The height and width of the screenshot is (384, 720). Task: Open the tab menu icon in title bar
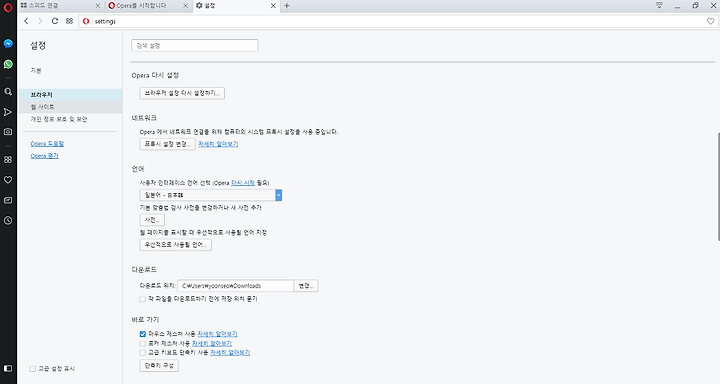(x=659, y=6)
